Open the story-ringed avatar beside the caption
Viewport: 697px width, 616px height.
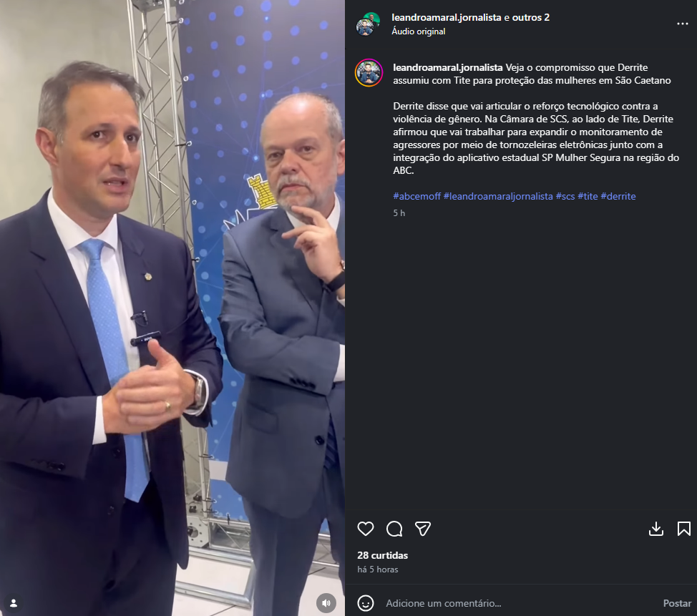[369, 72]
